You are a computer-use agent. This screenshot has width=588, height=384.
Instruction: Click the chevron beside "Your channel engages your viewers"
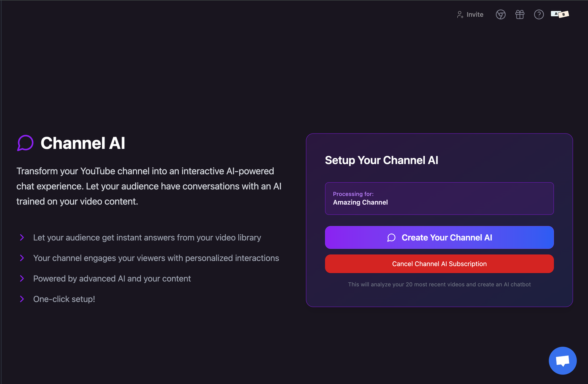[22, 258]
